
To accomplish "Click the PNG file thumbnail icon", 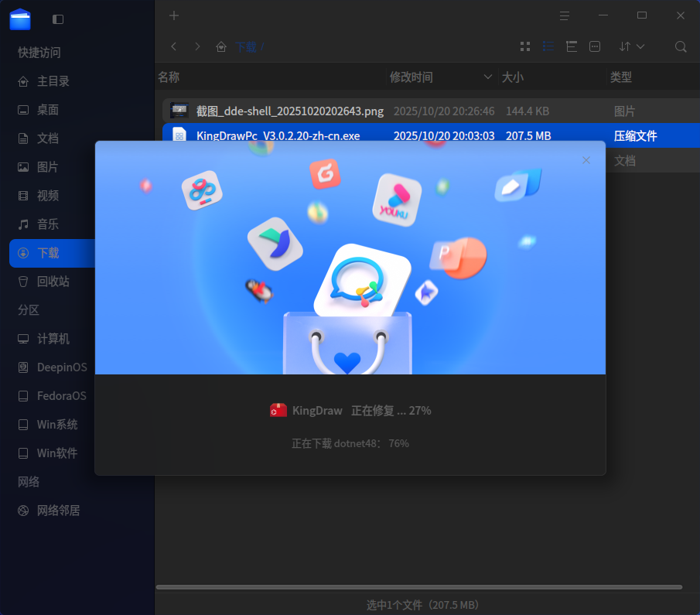I will pyautogui.click(x=179, y=111).
